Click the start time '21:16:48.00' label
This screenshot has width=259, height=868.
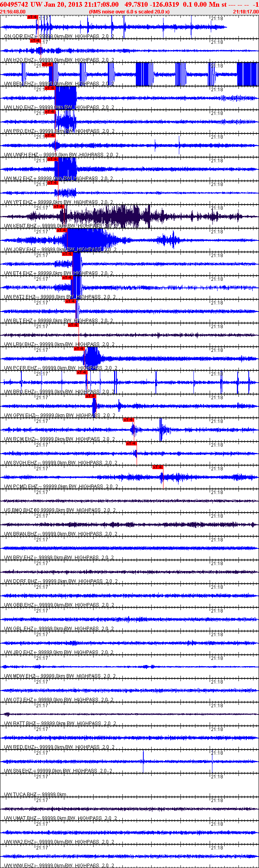tap(13, 12)
